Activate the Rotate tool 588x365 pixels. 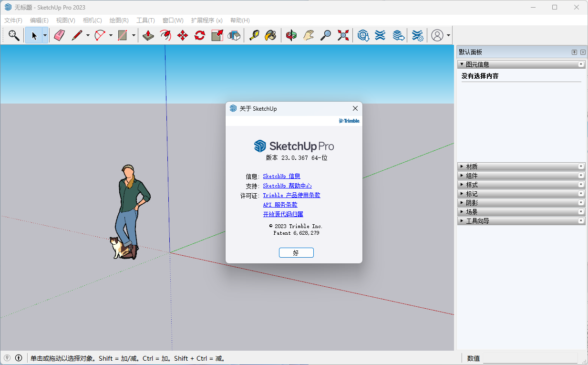tap(200, 35)
